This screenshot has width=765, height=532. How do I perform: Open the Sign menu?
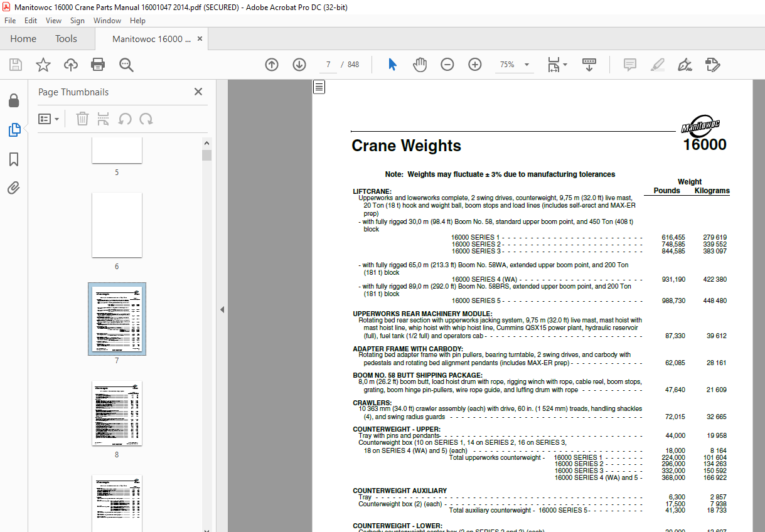tap(77, 21)
